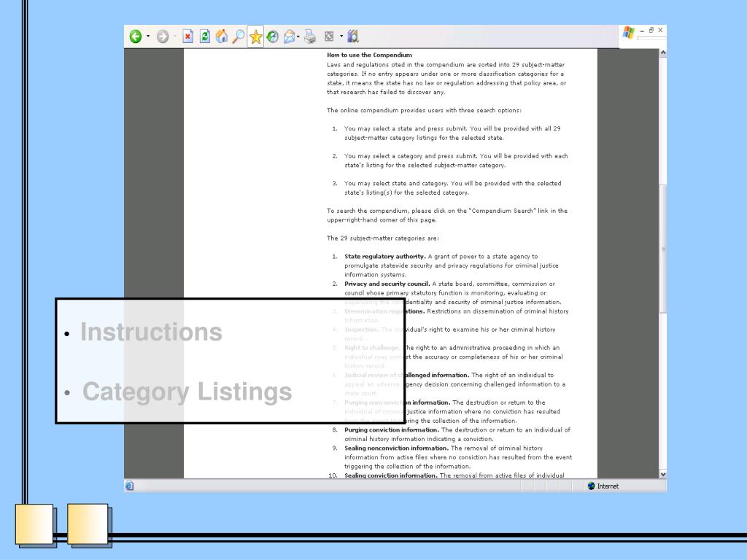747x560 pixels.
Task: Click the Internet zone globe icon
Action: (591, 486)
